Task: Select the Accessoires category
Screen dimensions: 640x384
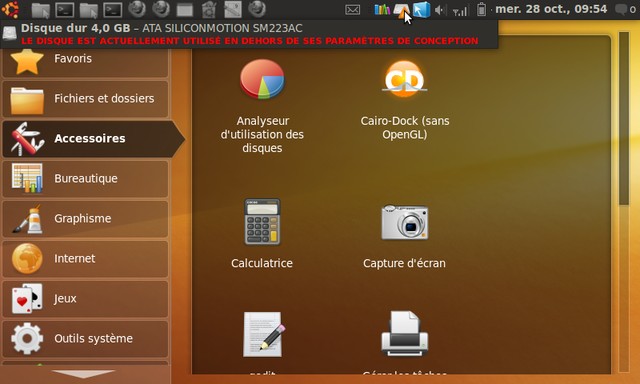Action: click(93, 139)
